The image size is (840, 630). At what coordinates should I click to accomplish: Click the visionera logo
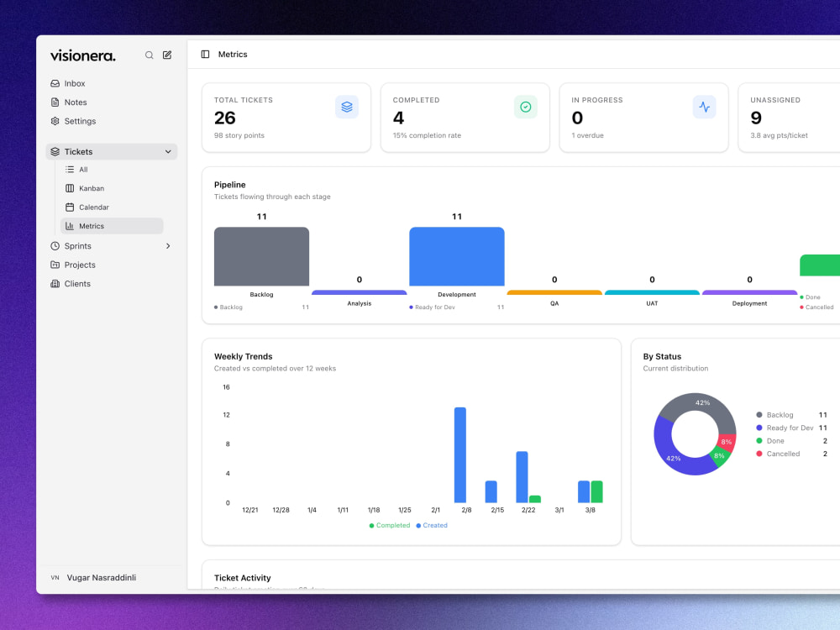[83, 55]
